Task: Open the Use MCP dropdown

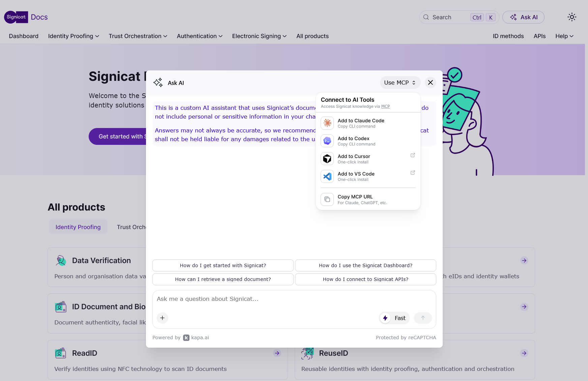Action: (x=400, y=83)
